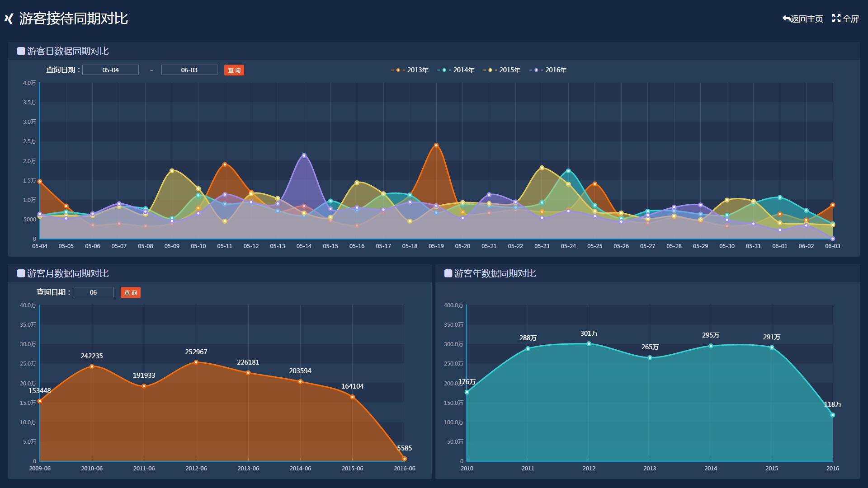Open the 06-03 end date field
The image size is (868, 488).
click(x=189, y=70)
